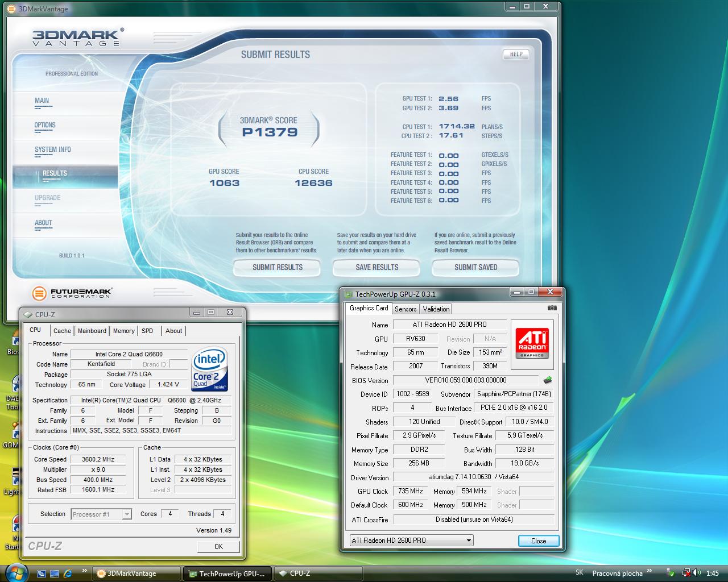Click the network disconnected tray icon
The width and height of the screenshot is (728, 582).
coord(686,573)
